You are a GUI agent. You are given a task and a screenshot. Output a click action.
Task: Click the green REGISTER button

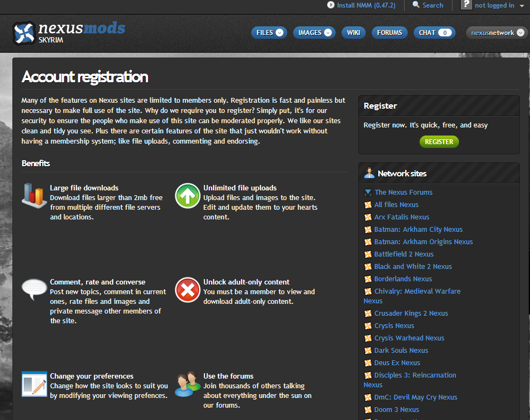pyautogui.click(x=439, y=141)
